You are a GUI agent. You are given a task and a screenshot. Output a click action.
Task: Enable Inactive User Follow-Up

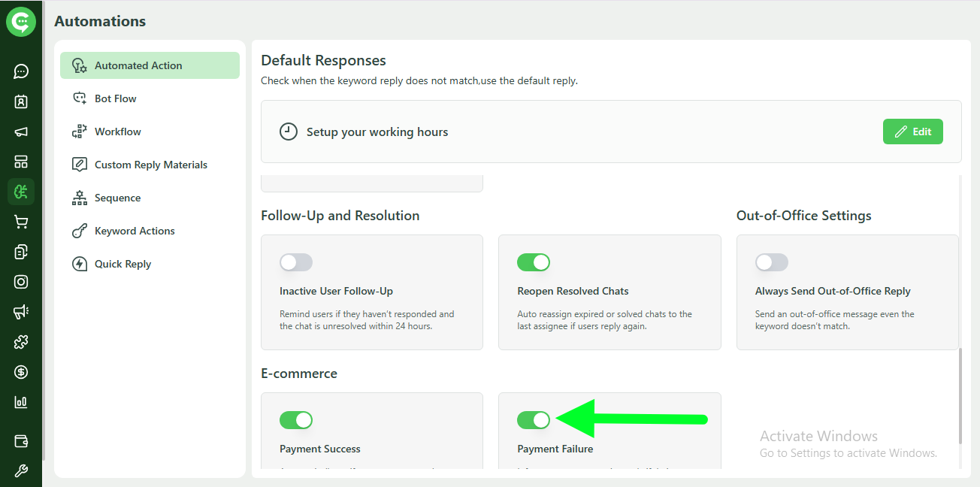click(296, 262)
